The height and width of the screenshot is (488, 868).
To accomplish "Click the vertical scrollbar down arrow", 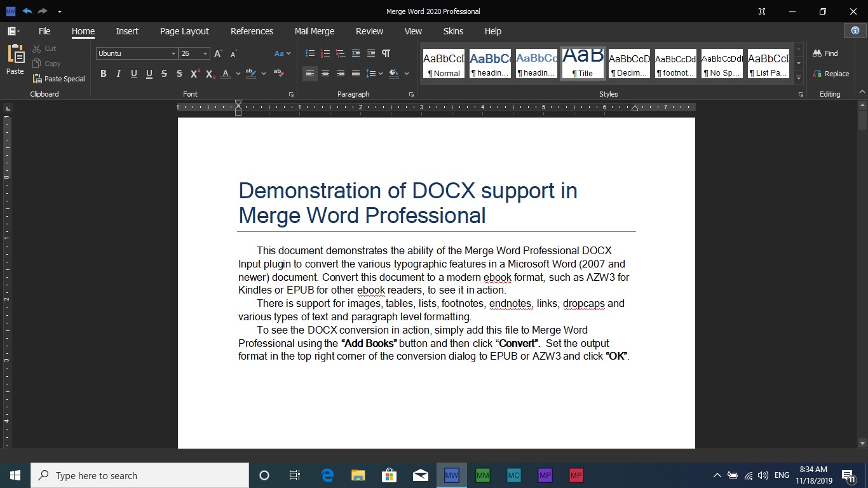I will 862,443.
